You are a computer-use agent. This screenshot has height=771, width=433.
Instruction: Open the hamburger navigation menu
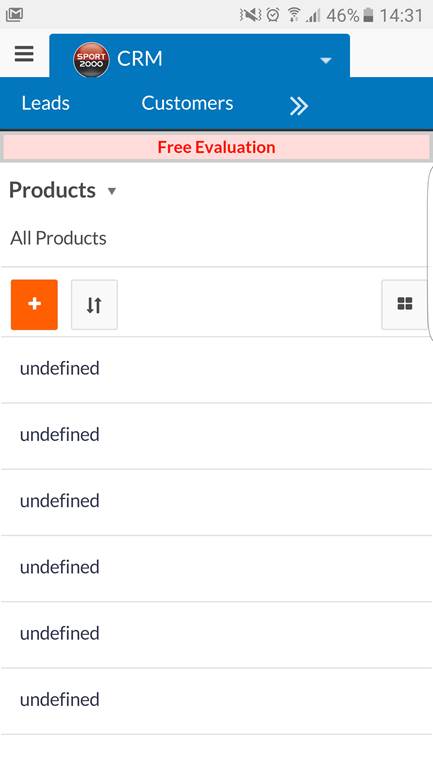point(24,54)
